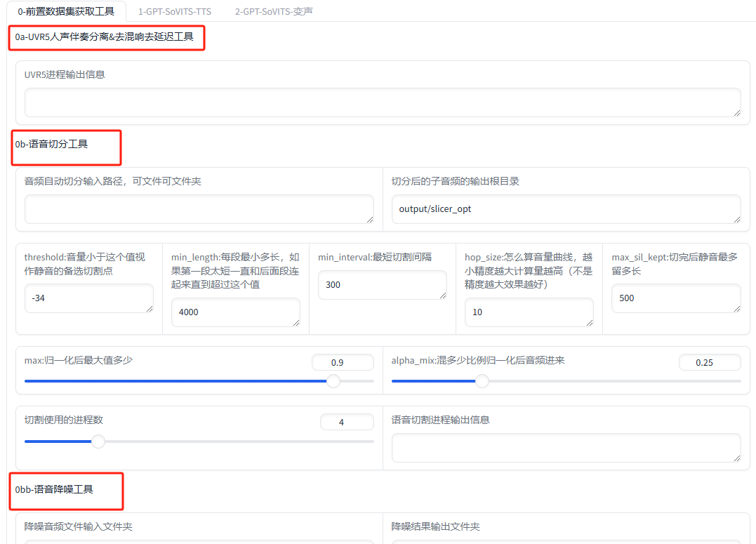
Task: Click the 降噪音频文件输入文件夹 label
Action: click(78, 526)
